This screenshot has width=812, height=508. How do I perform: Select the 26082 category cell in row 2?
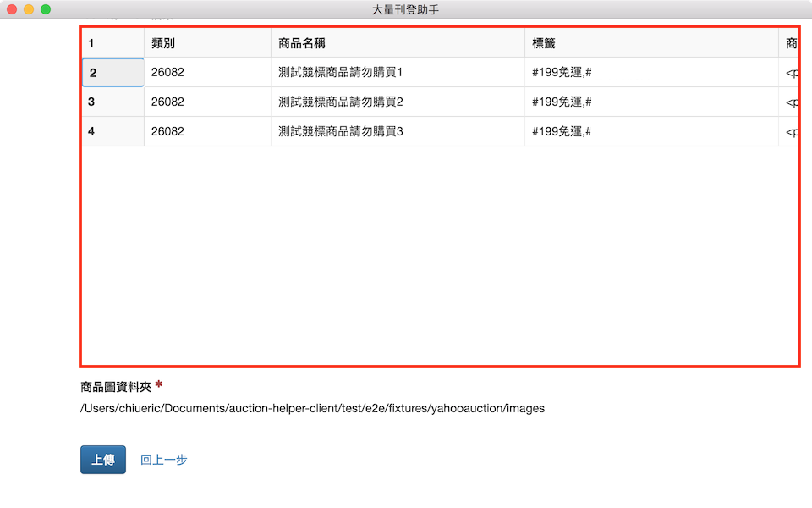pos(207,73)
